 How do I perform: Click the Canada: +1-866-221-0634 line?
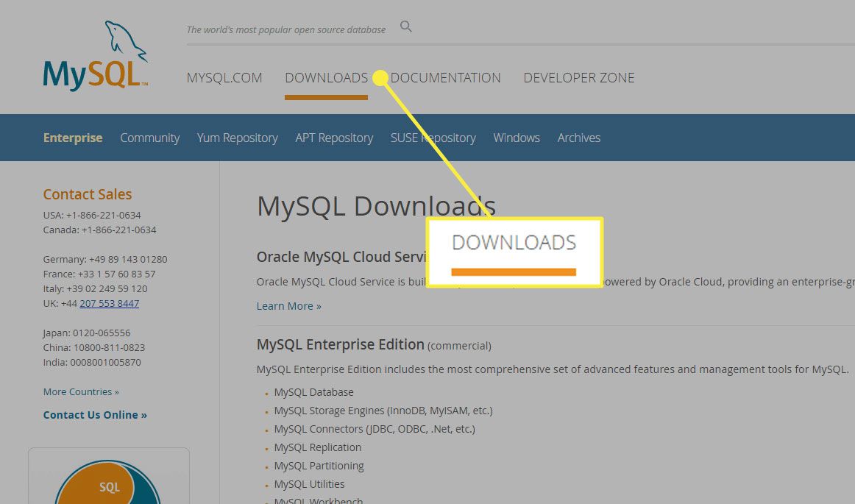pos(99,230)
